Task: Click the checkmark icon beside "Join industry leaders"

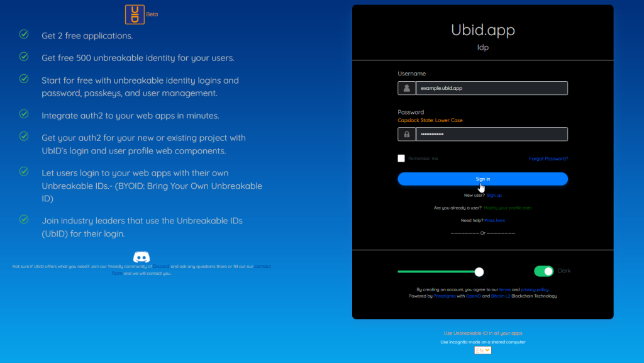Action: (24, 220)
